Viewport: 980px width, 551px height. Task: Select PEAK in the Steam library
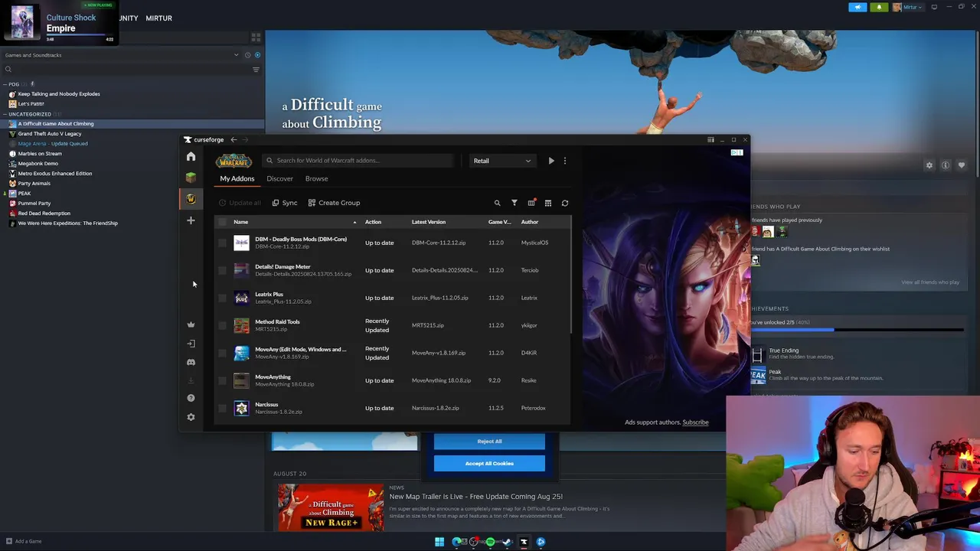(x=24, y=194)
